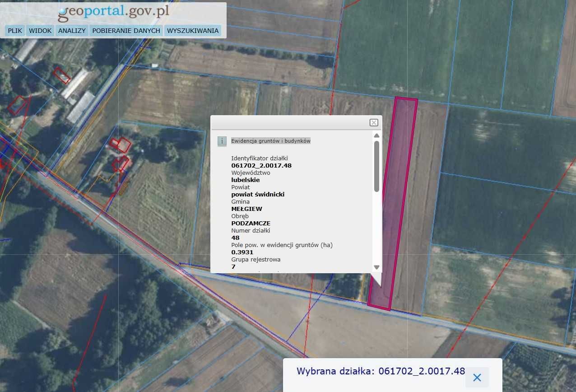Open the PLIK menu
This screenshot has height=392, width=576.
[15, 31]
